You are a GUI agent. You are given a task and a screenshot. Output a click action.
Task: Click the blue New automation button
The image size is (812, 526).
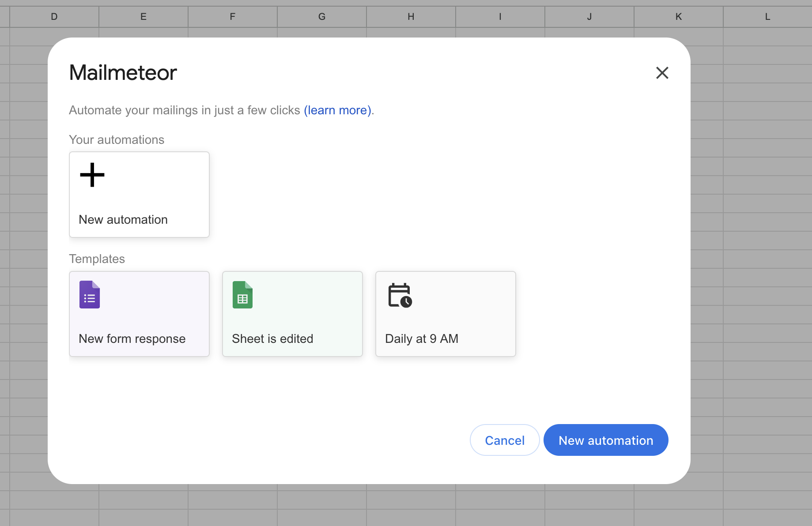[x=606, y=440]
